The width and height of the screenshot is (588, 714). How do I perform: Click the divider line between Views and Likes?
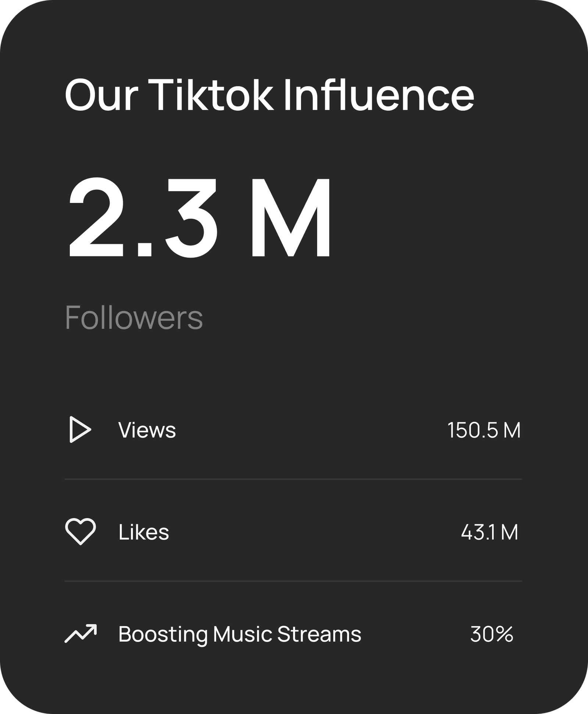pos(293,479)
